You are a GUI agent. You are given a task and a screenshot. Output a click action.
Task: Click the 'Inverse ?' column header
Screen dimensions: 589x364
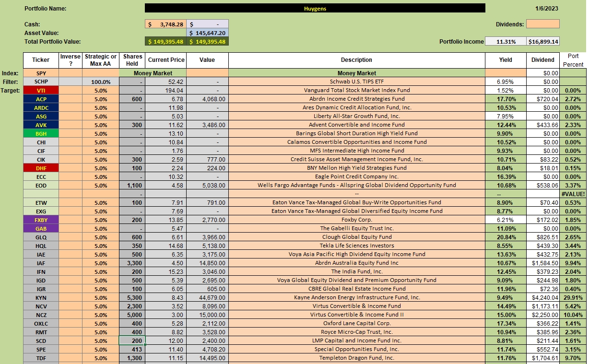pos(71,60)
